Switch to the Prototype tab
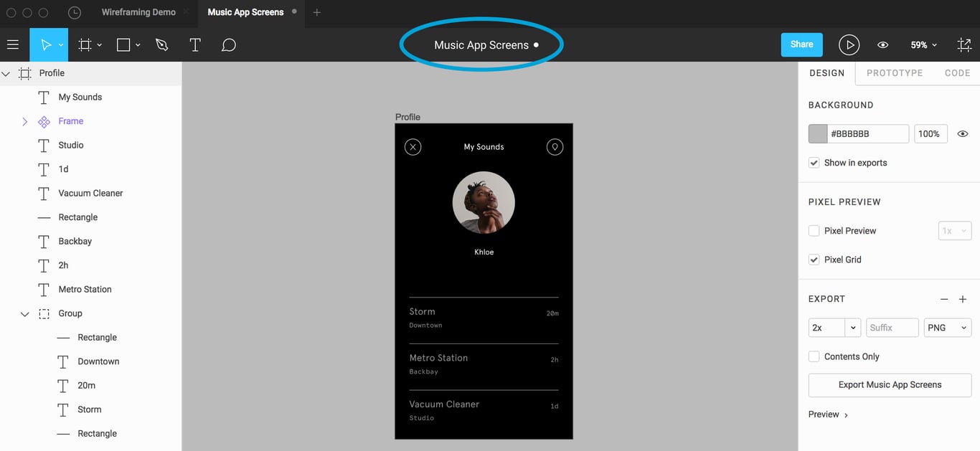 click(894, 73)
